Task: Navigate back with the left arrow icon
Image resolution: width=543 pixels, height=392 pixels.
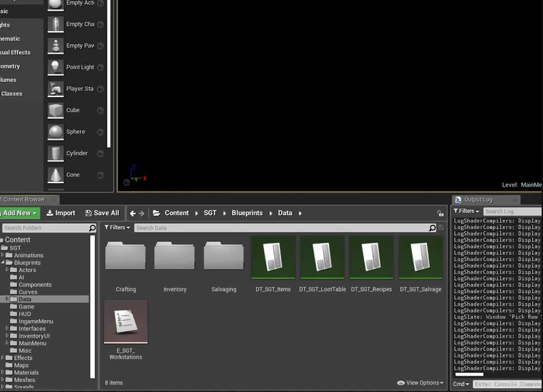Action: 133,213
